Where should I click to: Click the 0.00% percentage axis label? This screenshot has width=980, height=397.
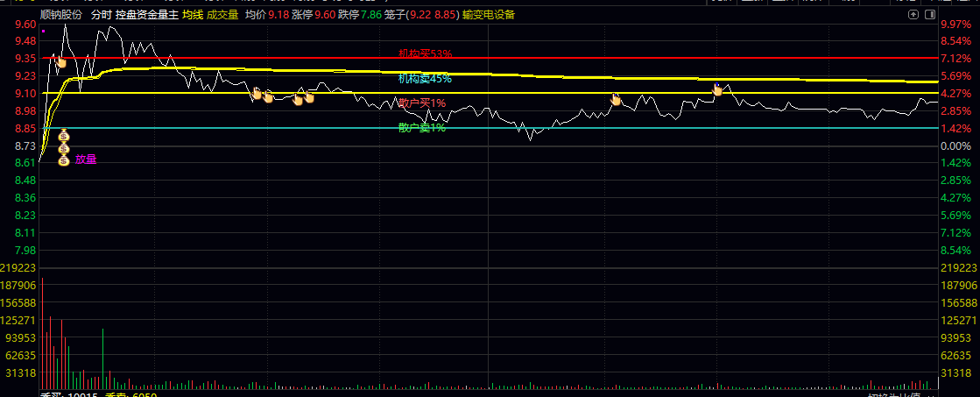pos(955,146)
